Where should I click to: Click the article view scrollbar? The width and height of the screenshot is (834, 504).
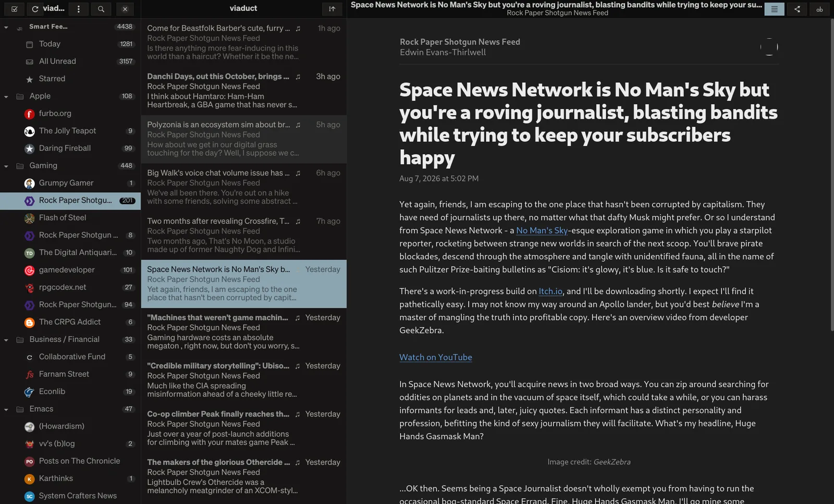coord(831,175)
